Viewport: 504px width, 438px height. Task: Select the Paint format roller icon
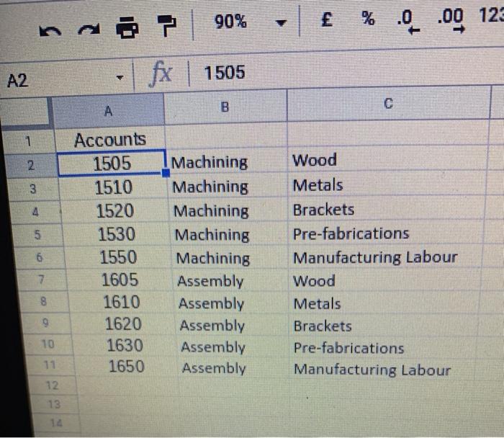(x=167, y=26)
